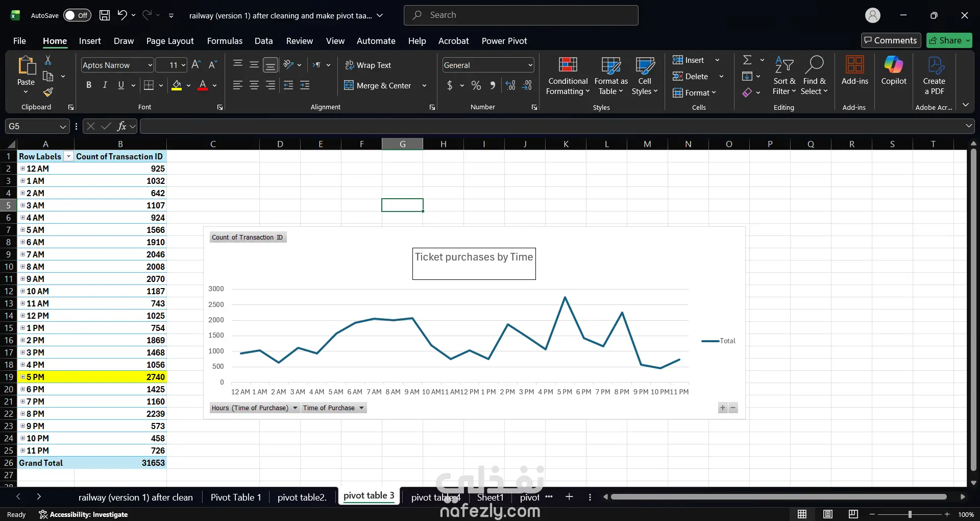This screenshot has height=521, width=980.
Task: Open Format as Table gallery
Action: tap(611, 76)
